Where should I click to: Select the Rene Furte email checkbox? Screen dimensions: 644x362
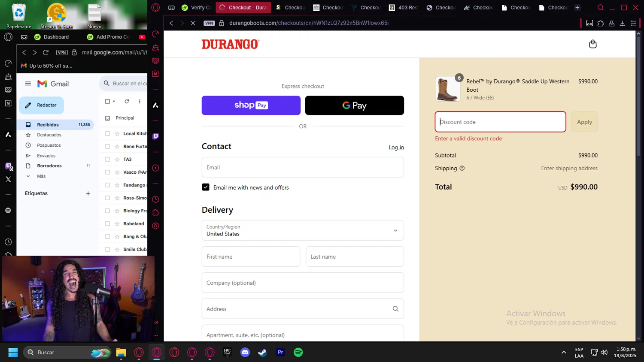click(107, 146)
